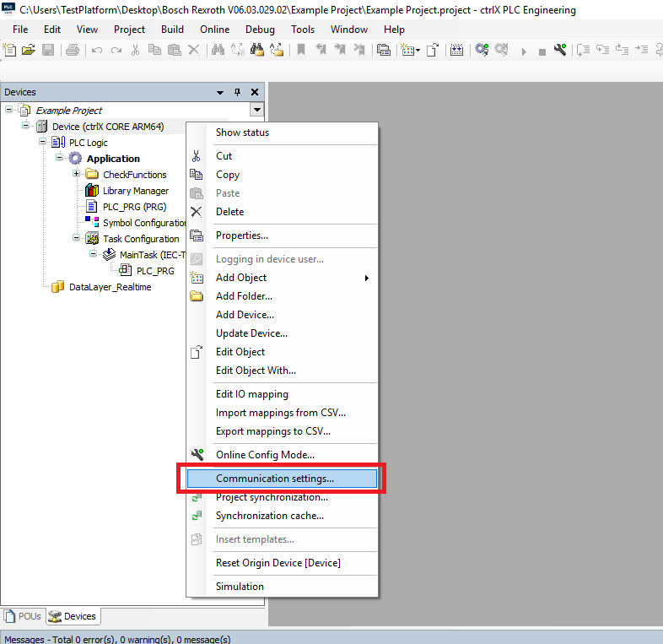This screenshot has height=644, width=663.
Task: Click the Task Configuration gear icon
Action: [93, 239]
